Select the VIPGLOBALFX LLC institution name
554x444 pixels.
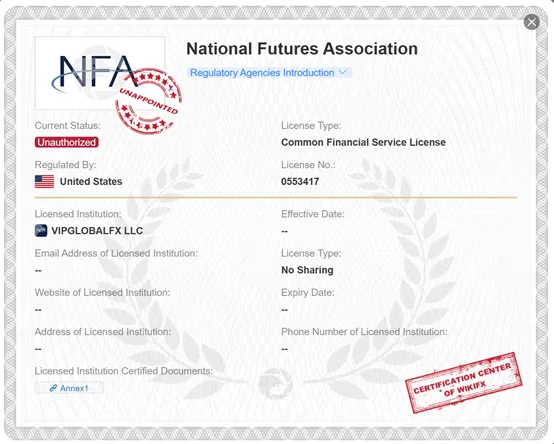point(97,231)
